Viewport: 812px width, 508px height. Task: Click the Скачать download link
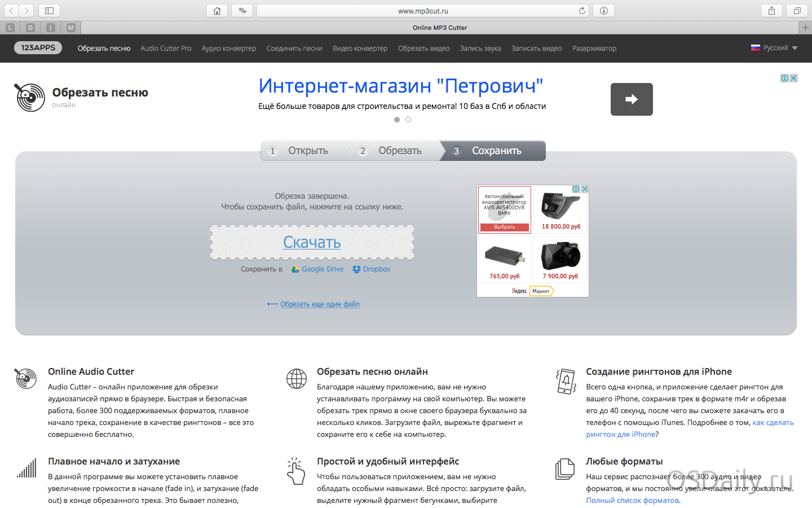pyautogui.click(x=312, y=242)
